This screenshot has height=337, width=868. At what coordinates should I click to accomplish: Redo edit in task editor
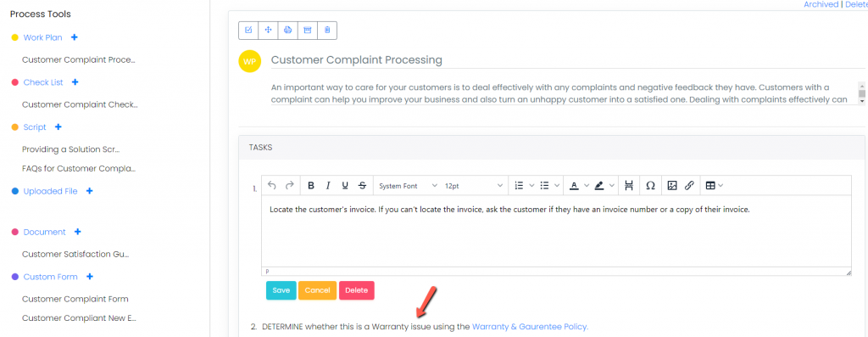289,186
